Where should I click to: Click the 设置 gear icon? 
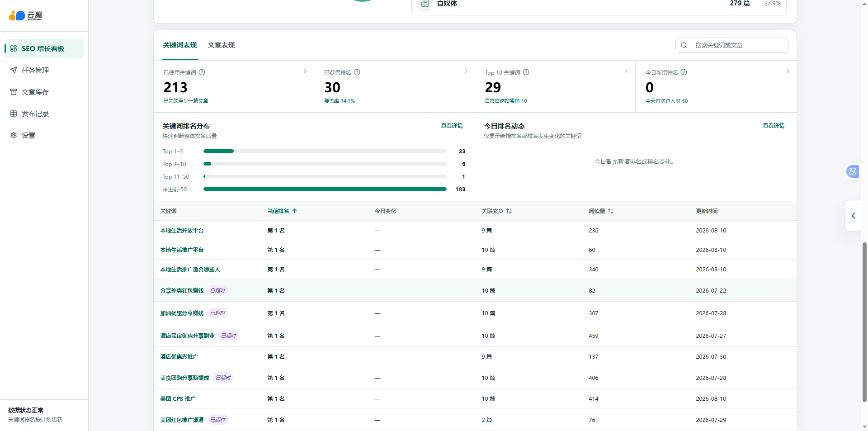click(x=14, y=135)
